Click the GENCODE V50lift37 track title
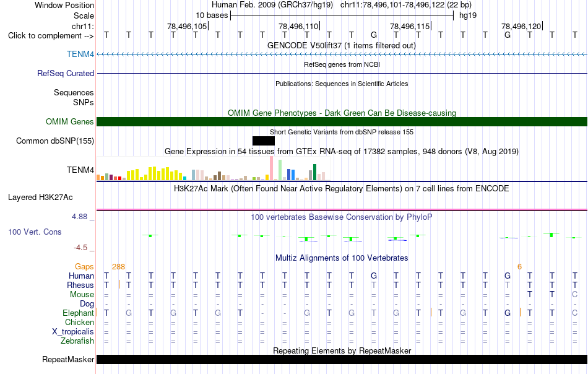 (x=342, y=45)
